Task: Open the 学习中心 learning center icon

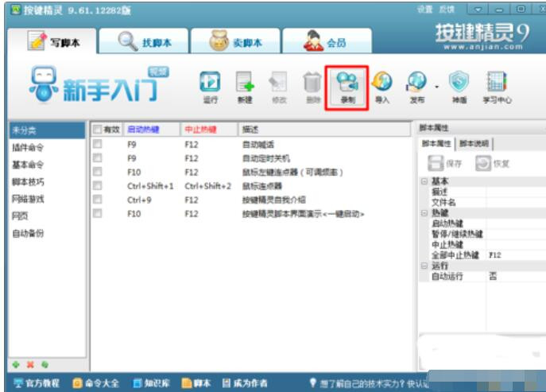Action: tap(497, 85)
